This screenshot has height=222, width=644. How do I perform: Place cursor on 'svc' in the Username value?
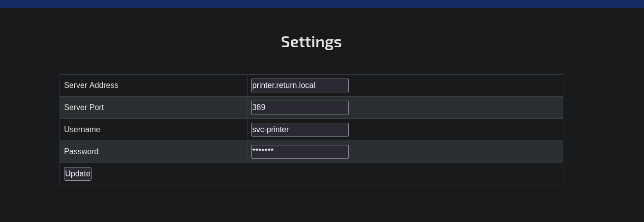point(258,130)
